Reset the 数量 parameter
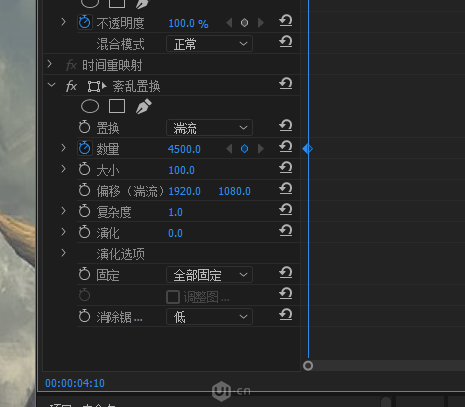The width and height of the screenshot is (465, 407). (286, 147)
